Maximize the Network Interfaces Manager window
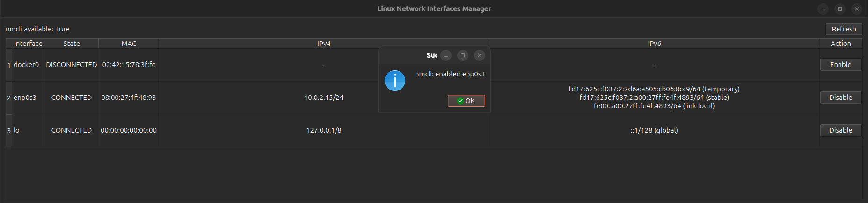Viewport: 868px width, 203px height. point(839,9)
